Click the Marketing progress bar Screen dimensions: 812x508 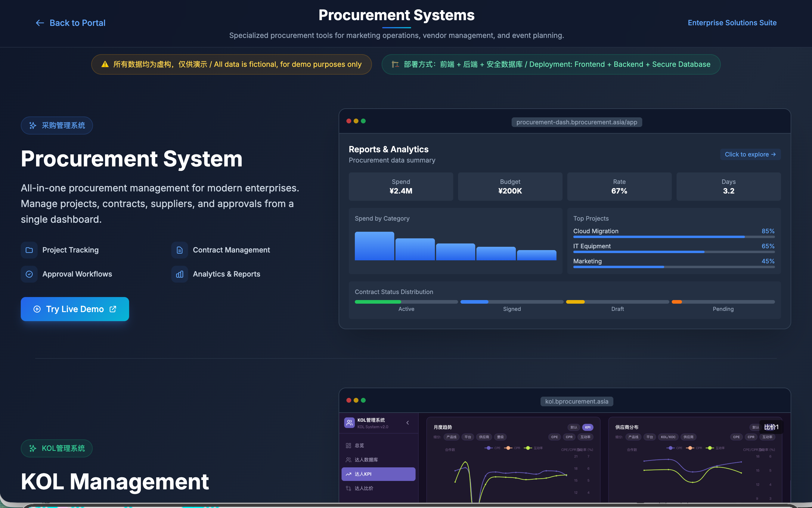point(674,267)
